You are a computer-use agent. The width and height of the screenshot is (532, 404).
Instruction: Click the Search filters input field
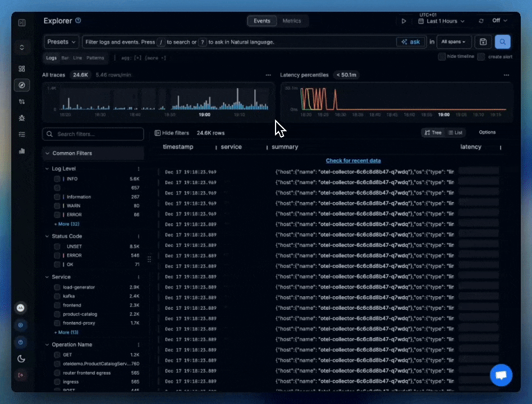click(93, 134)
